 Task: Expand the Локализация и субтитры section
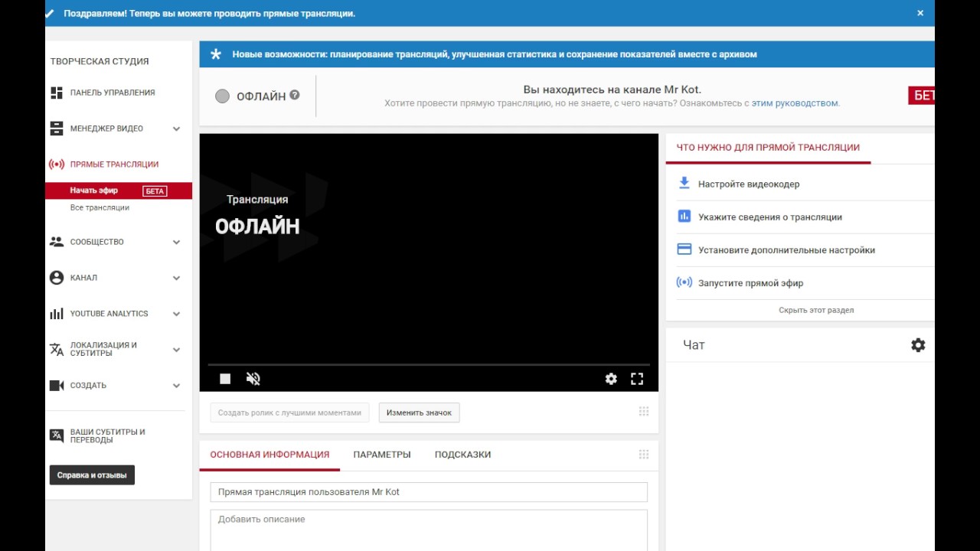pos(177,350)
